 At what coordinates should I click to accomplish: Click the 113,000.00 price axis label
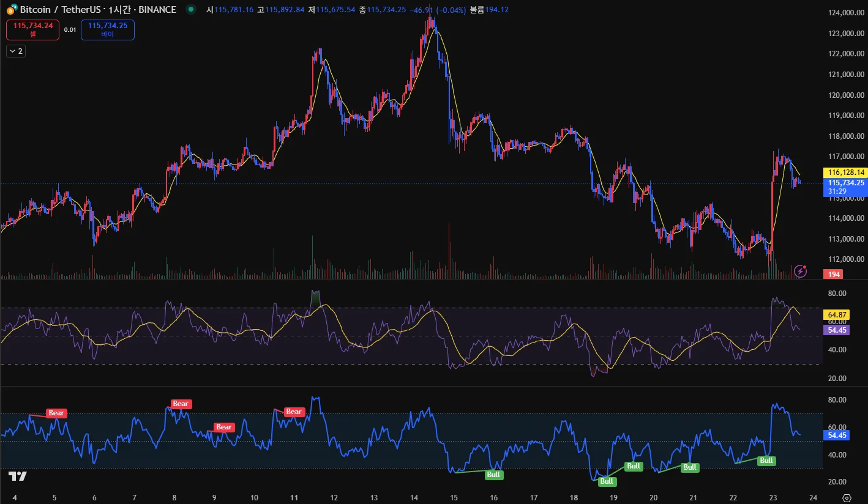point(845,239)
